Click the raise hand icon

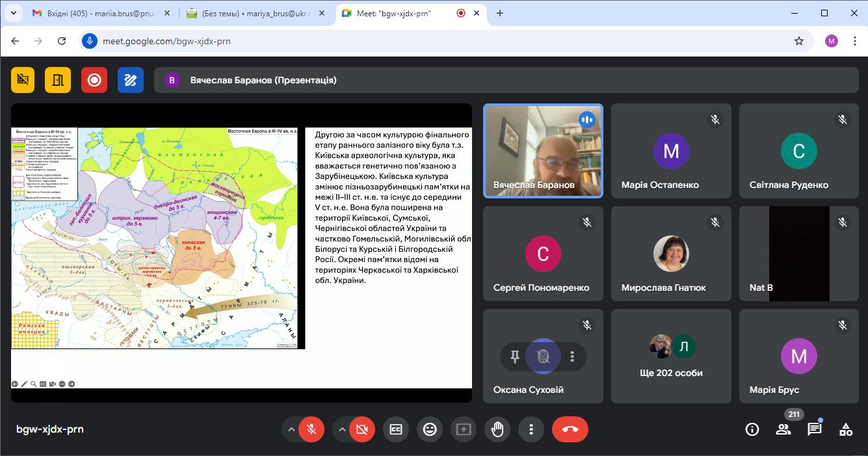coord(497,429)
